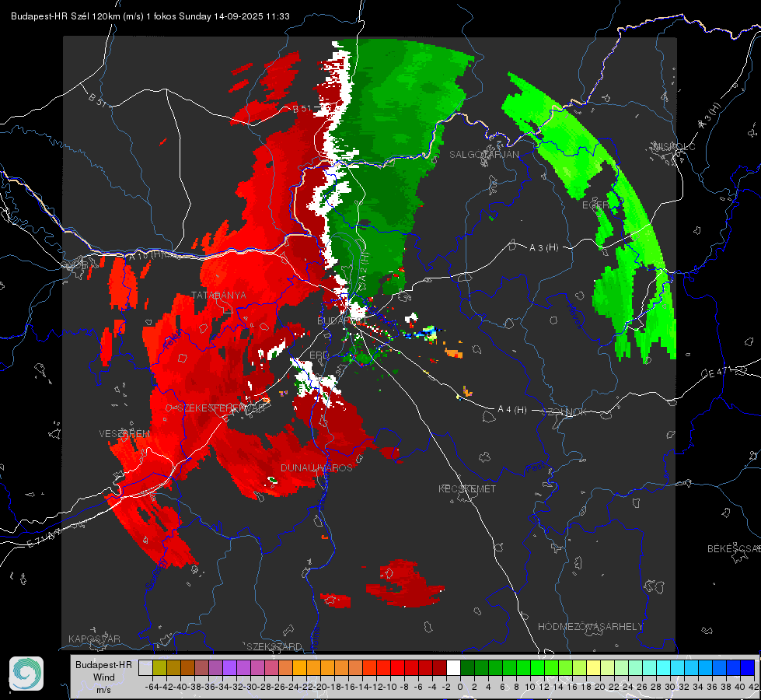Click the B 51 label beside red echo
The width and height of the screenshot is (761, 700).
302,109
